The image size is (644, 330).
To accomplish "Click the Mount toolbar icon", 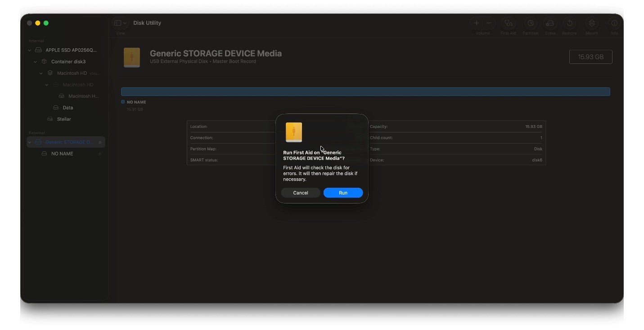I will click(x=592, y=23).
